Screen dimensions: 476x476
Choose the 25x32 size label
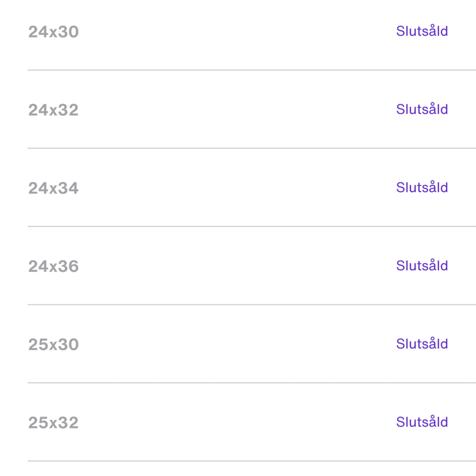coord(53,423)
